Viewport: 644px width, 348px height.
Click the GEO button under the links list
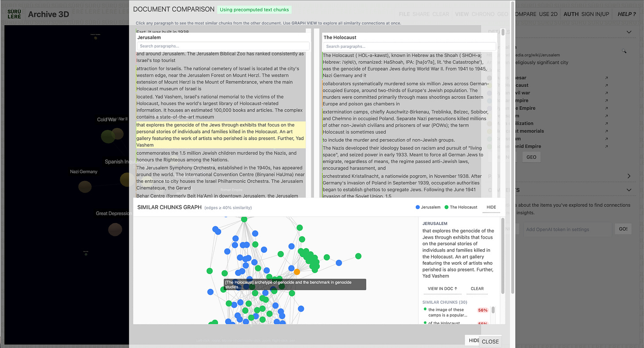[x=531, y=157]
